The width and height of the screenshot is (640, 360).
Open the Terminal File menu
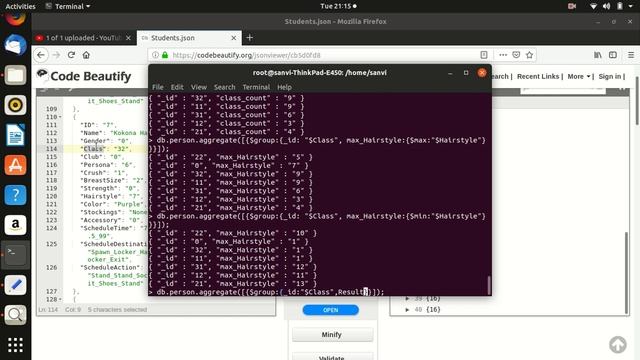(x=158, y=87)
